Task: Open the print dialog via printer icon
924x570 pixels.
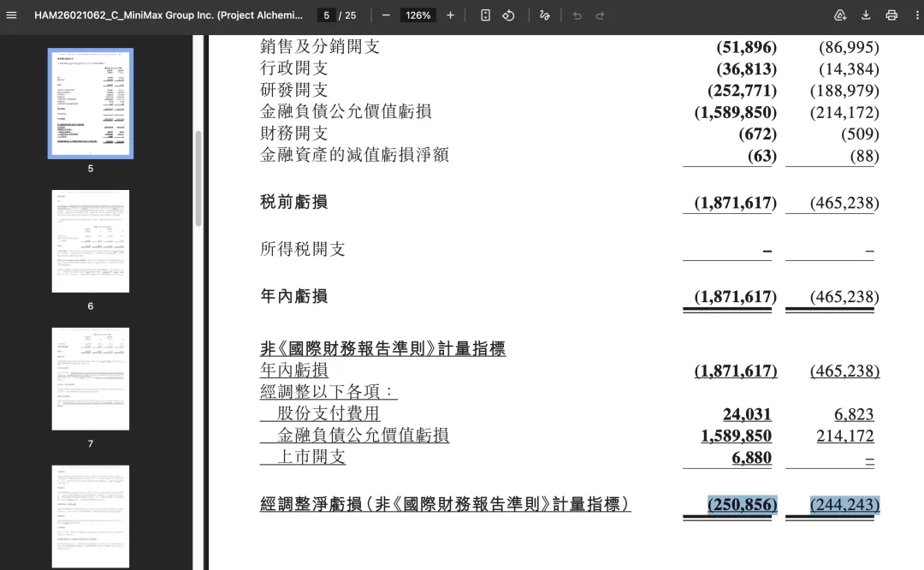Action: coord(891,15)
